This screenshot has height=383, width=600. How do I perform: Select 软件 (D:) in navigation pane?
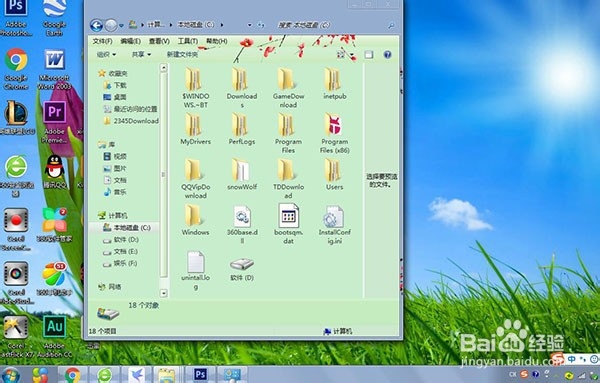point(121,240)
